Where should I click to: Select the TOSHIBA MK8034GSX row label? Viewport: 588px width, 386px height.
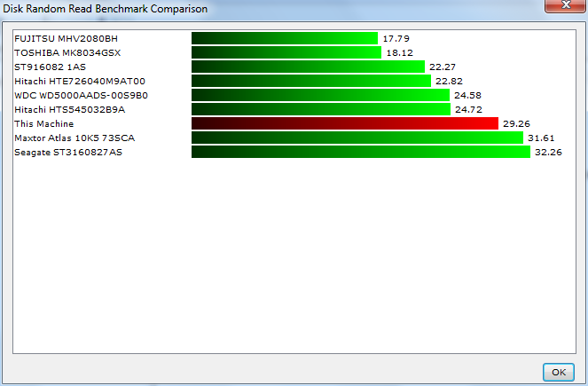click(x=67, y=53)
